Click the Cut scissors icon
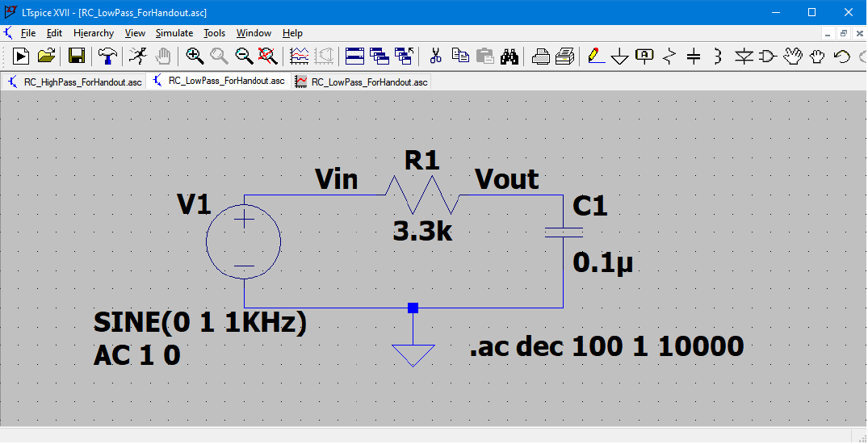The width and height of the screenshot is (868, 444). click(435, 56)
